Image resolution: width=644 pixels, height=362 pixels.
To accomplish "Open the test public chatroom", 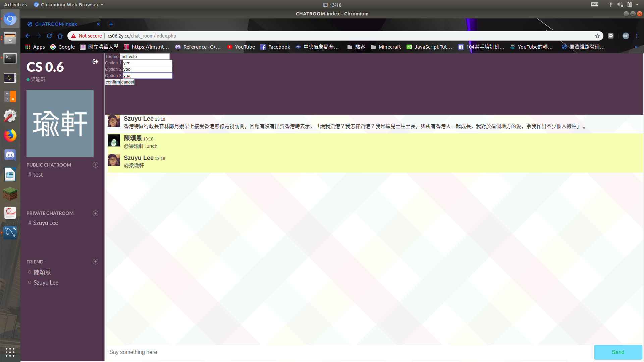I will 38,175.
